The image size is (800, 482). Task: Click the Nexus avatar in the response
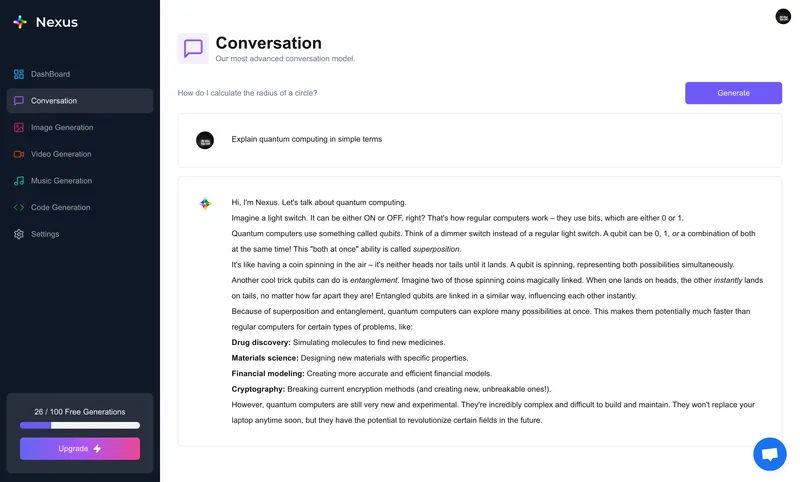click(x=205, y=203)
